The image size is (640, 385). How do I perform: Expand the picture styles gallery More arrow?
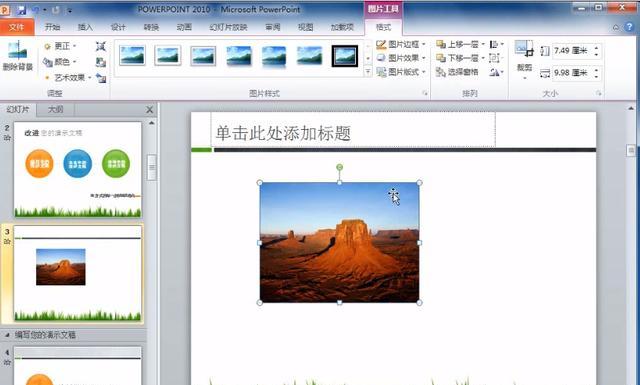point(368,72)
